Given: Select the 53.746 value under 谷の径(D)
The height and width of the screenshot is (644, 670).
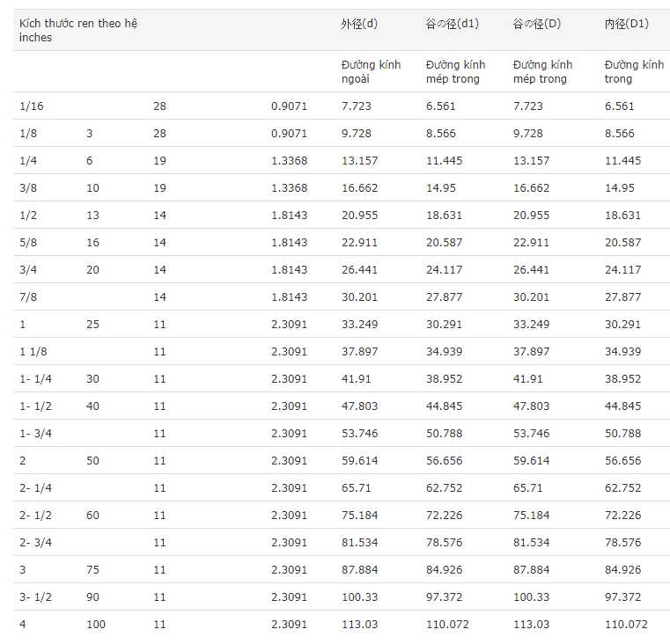Looking at the screenshot, I should pos(531,434).
